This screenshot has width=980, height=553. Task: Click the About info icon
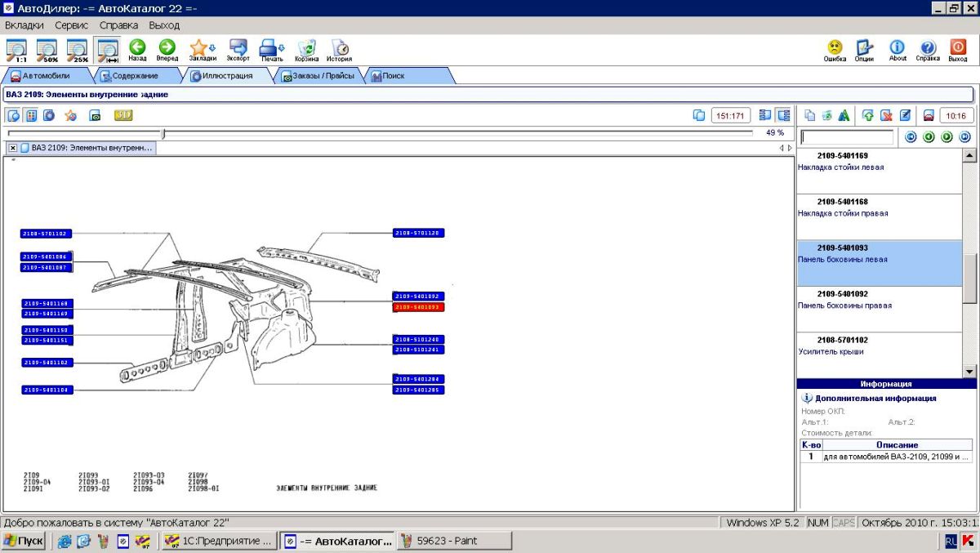click(x=898, y=51)
